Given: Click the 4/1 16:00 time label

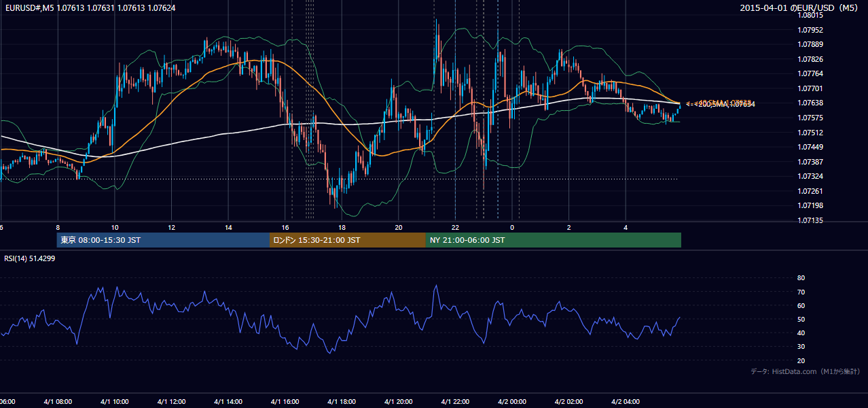Looking at the screenshot, I should (285, 402).
